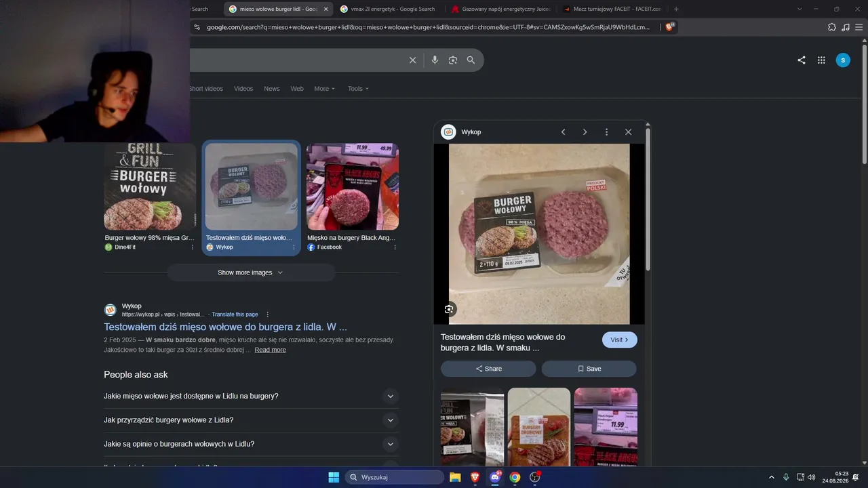Screen dimensions: 868x488
Task: Switch to 'Gazowany napój energetyczny' browser tab
Action: click(x=500, y=9)
